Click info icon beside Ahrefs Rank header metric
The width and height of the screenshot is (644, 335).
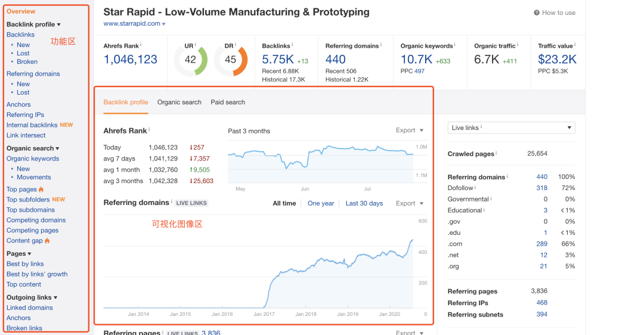(141, 44)
